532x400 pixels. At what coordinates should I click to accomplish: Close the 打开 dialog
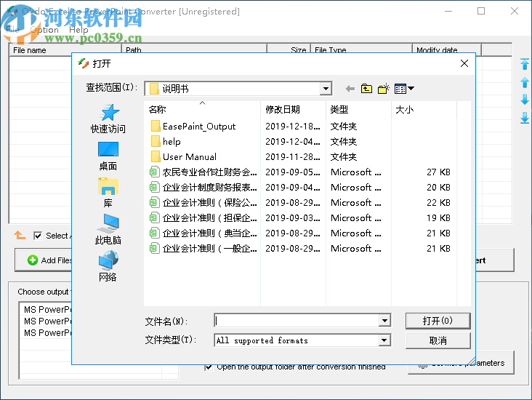(464, 63)
